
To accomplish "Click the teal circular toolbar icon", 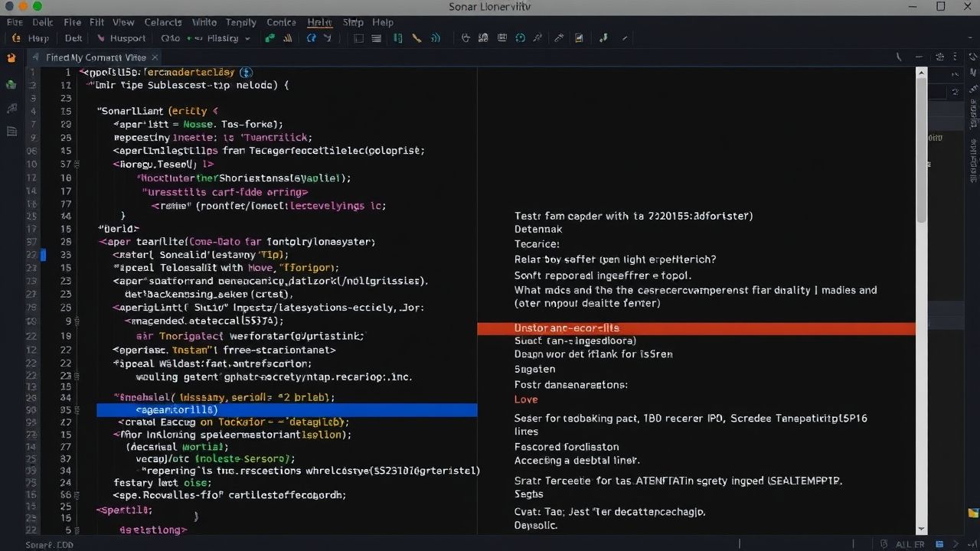I will point(521,38).
